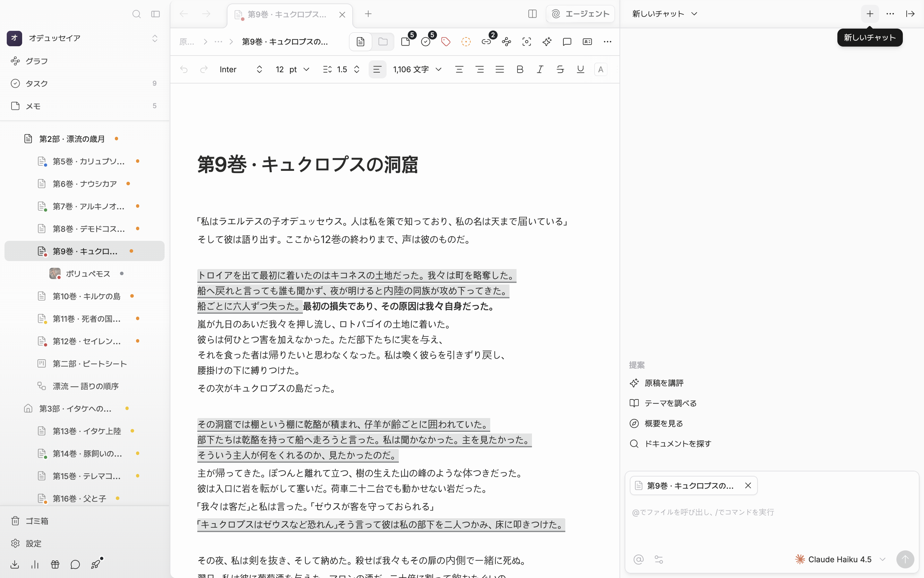Open the Inter font dropdown
Image resolution: width=924 pixels, height=578 pixels.
click(x=241, y=70)
